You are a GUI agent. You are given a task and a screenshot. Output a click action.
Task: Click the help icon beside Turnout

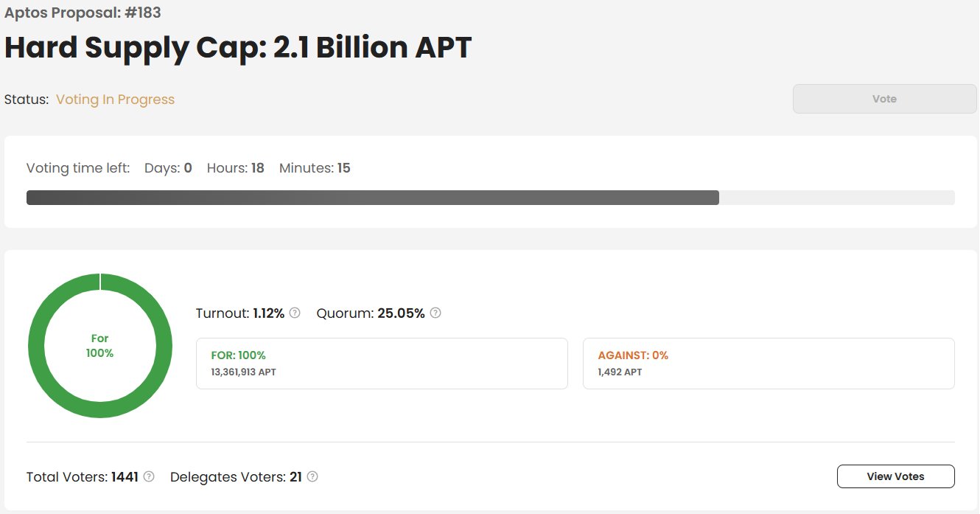295,313
